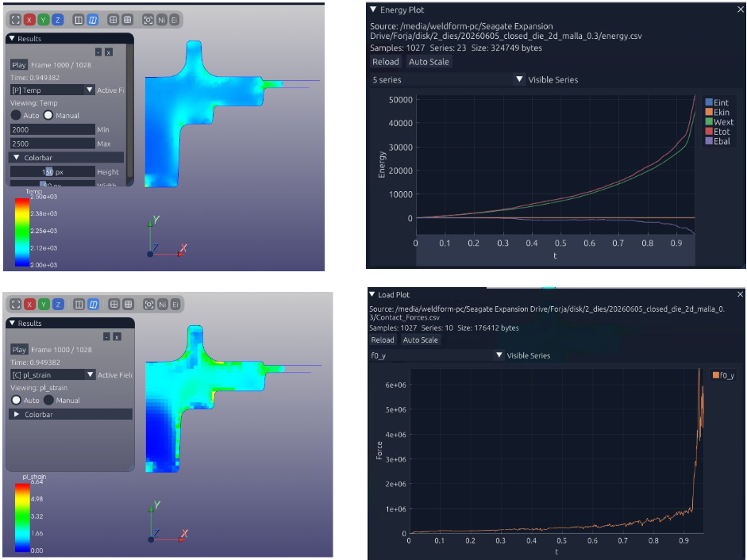Click Temp color scale bar legend

pyautogui.click(x=22, y=232)
